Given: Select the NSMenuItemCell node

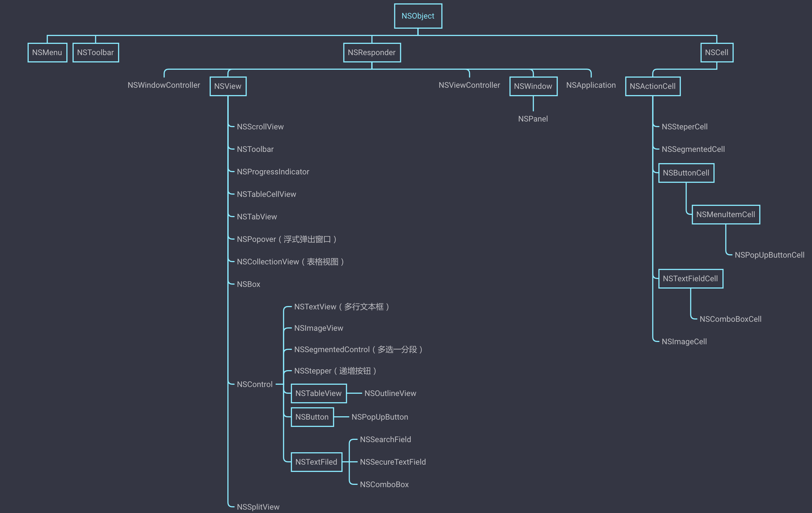Looking at the screenshot, I should (726, 214).
